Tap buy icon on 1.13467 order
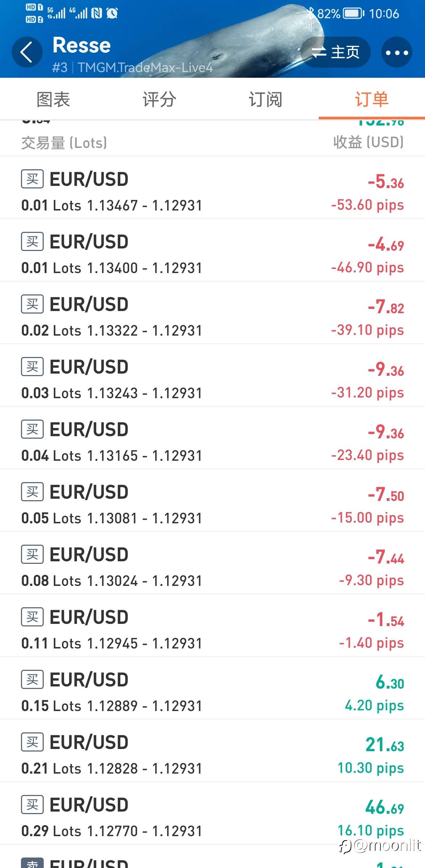The image size is (425, 868). [33, 179]
